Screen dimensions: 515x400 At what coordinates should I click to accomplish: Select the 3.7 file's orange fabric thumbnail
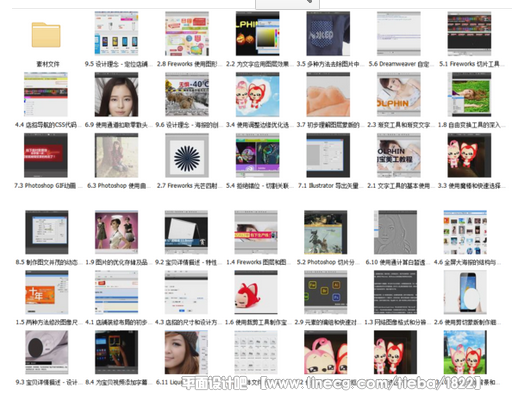[328, 94]
